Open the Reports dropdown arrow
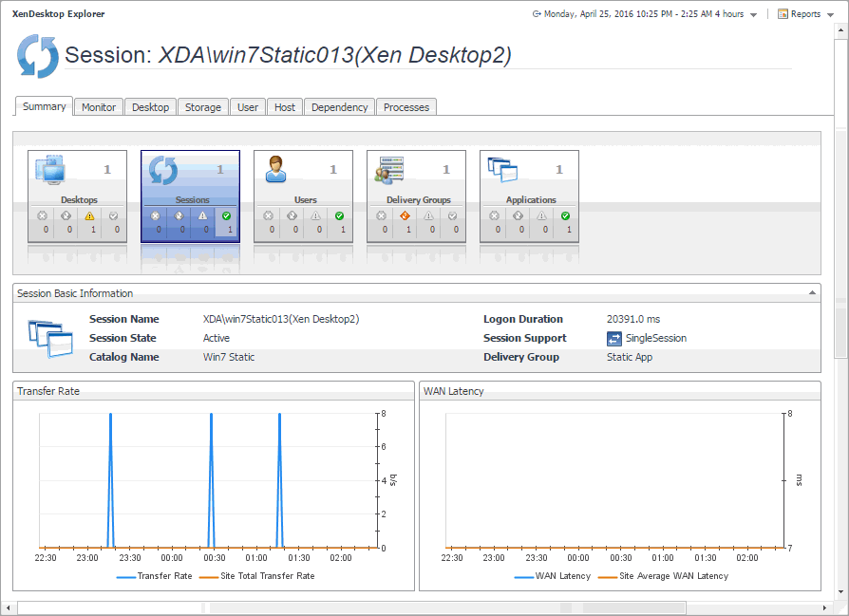Viewport: 849px width, 616px height. click(x=831, y=15)
